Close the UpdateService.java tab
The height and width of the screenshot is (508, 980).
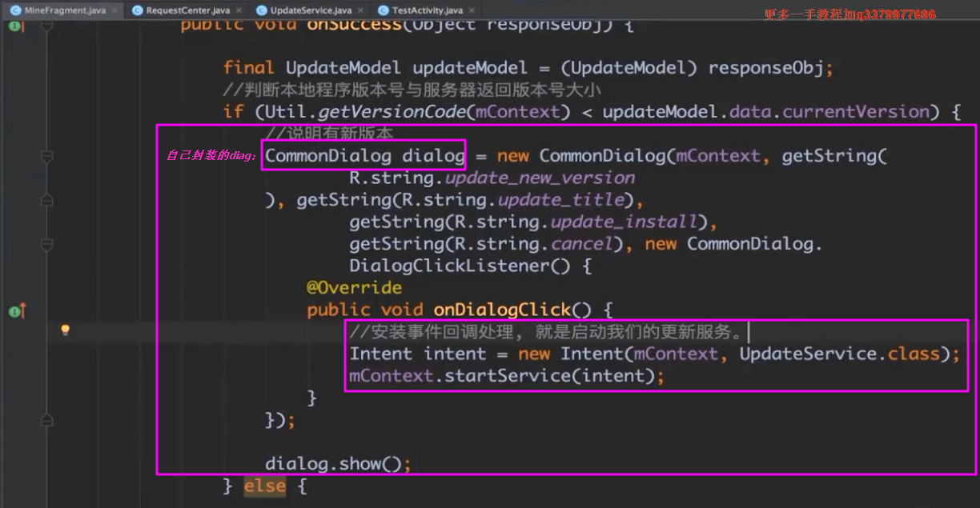point(359,10)
